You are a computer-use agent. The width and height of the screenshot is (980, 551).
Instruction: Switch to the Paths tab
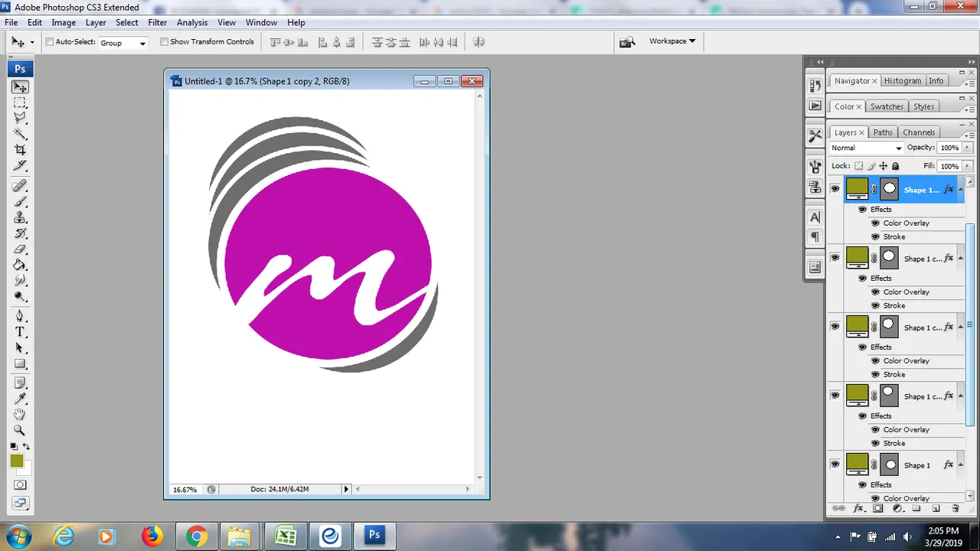pos(883,132)
